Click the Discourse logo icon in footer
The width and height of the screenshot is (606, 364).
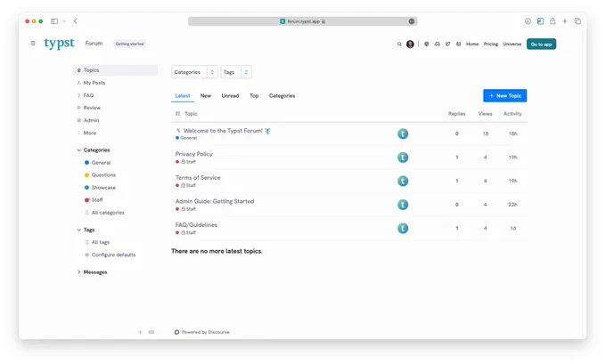point(176,332)
